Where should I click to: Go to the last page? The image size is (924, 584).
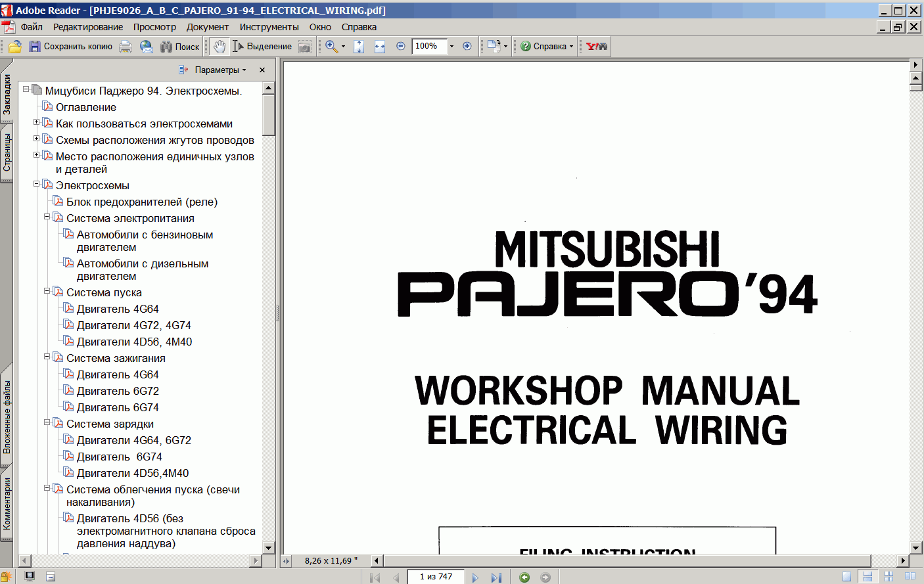(x=496, y=577)
